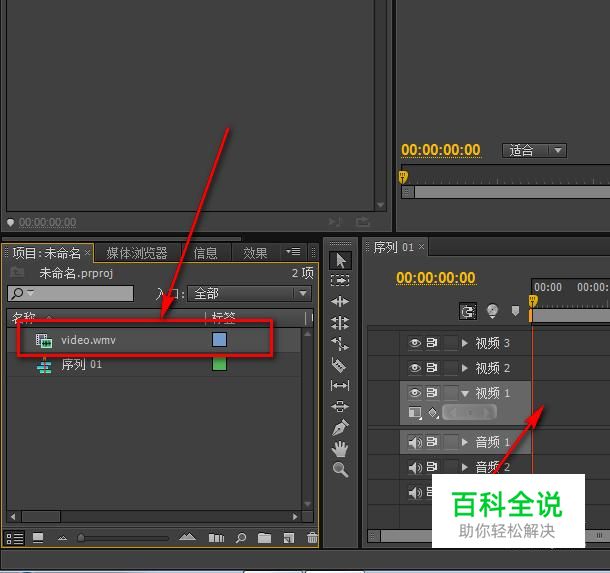Click the timeline timecode 00:00:00:00
Viewport: 610px width, 573px height.
tap(436, 278)
